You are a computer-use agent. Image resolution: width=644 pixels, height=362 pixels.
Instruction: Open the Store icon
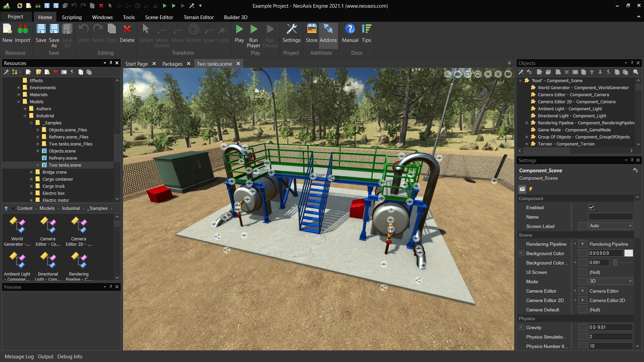pos(311,29)
